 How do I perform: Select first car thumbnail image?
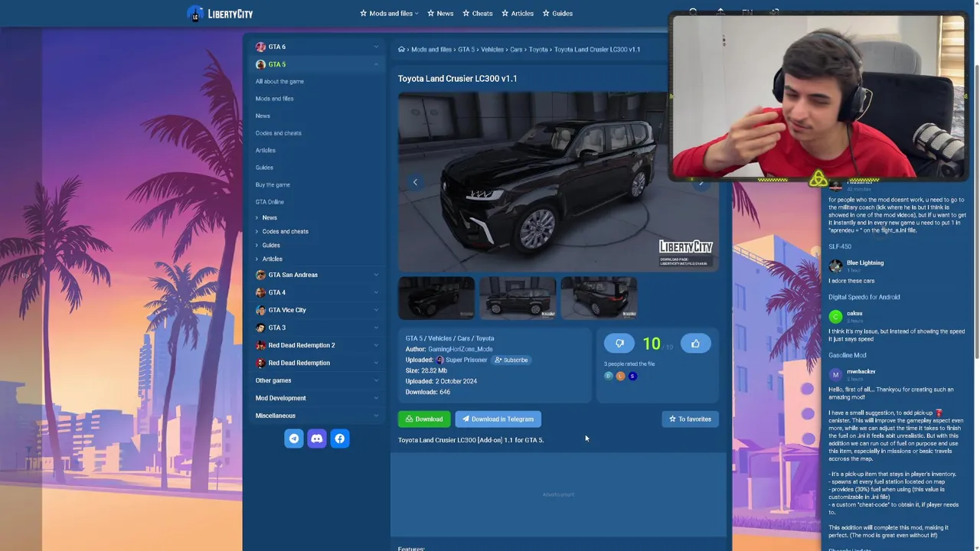click(x=436, y=298)
